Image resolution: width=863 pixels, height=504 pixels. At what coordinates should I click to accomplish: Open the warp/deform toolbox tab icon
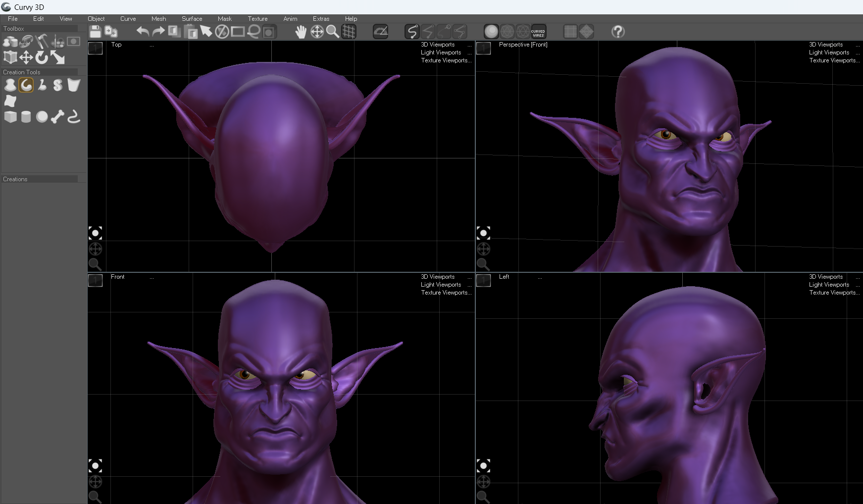tap(26, 42)
